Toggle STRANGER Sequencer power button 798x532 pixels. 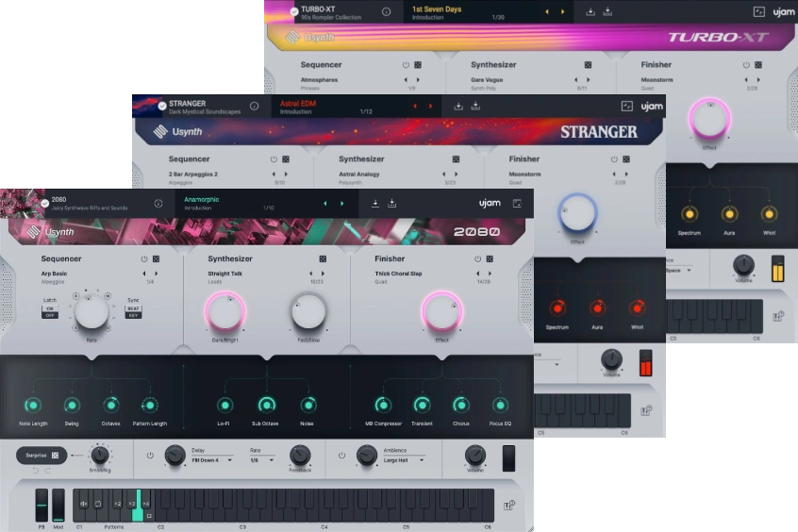[274, 159]
